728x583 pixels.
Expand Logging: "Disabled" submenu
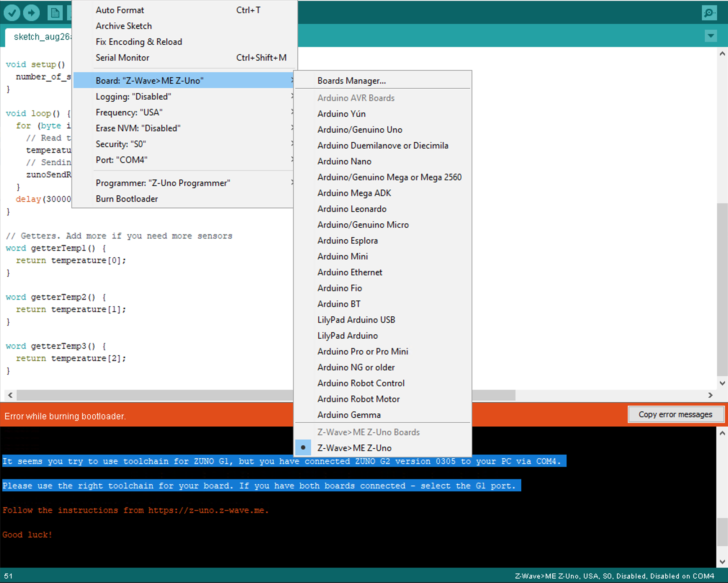point(184,97)
